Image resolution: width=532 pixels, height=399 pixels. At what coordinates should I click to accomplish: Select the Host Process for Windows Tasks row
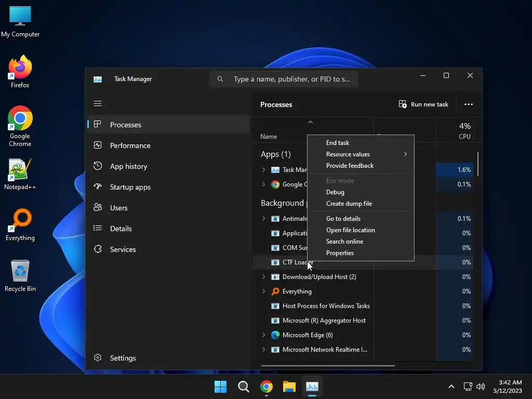[363, 306]
